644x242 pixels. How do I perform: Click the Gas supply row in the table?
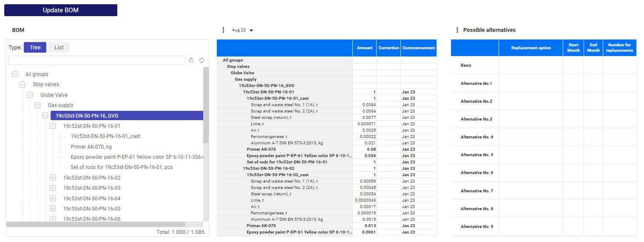[x=326, y=79]
